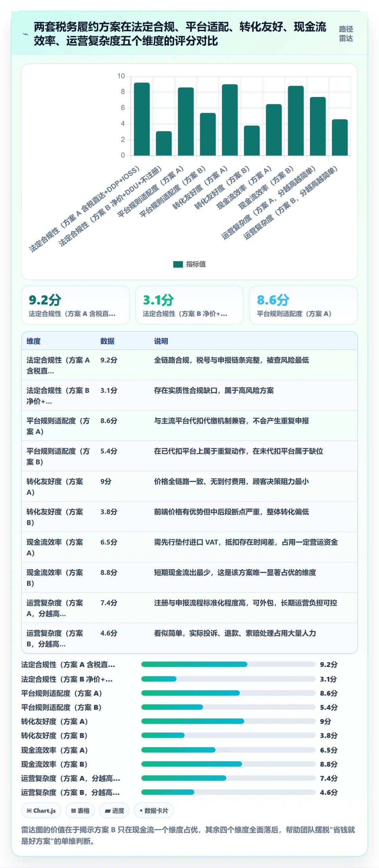
Task: Click the 进度 tag chip
Action: [x=114, y=811]
